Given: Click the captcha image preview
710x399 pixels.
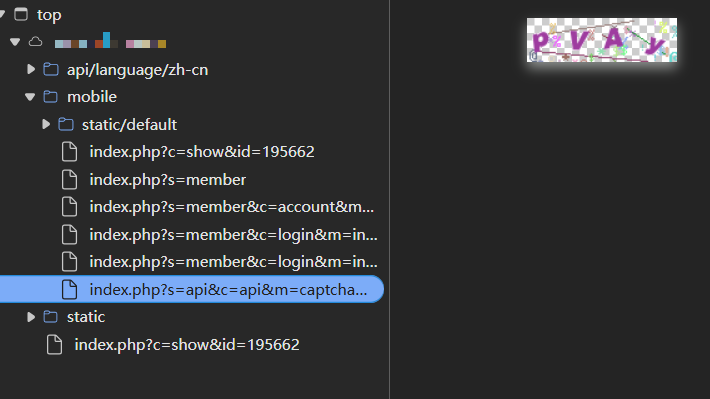Looking at the screenshot, I should pyautogui.click(x=602, y=40).
